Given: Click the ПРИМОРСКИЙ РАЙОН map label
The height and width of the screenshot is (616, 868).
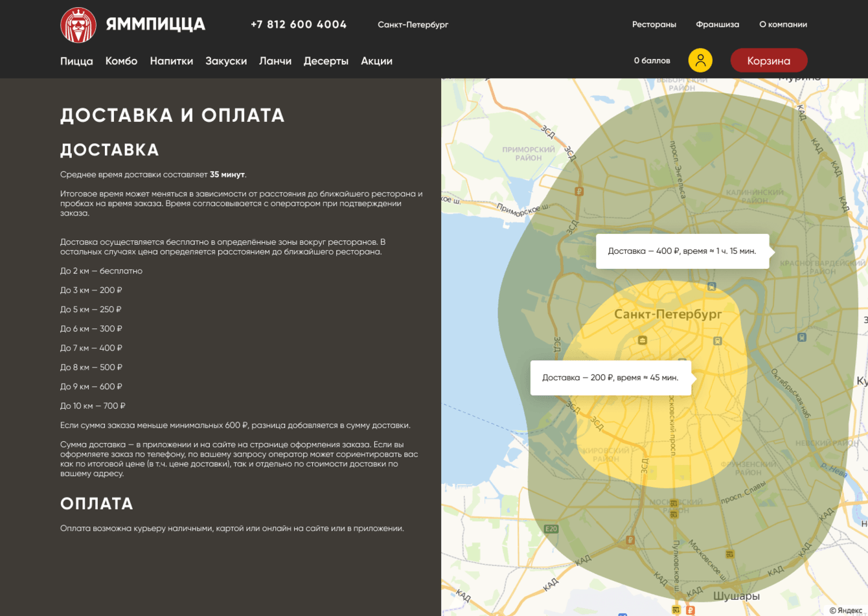Looking at the screenshot, I should 529,154.
